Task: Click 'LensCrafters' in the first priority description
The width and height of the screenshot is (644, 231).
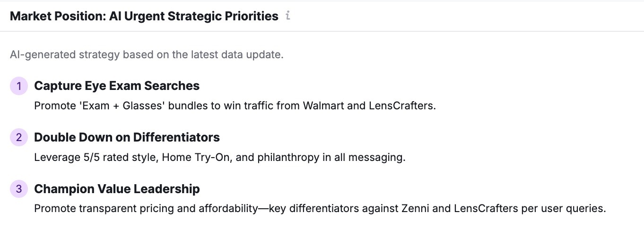Action: click(400, 106)
